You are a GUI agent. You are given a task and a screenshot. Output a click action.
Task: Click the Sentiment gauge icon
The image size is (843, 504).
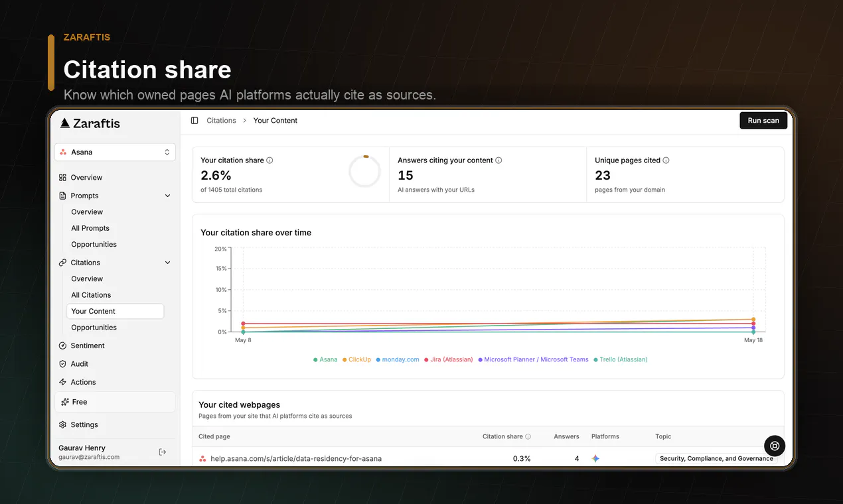click(62, 346)
